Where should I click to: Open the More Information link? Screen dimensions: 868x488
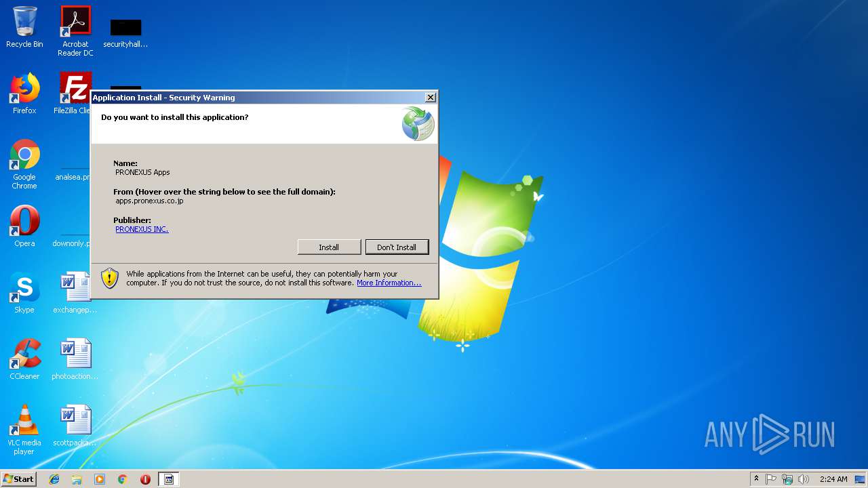[x=389, y=283]
